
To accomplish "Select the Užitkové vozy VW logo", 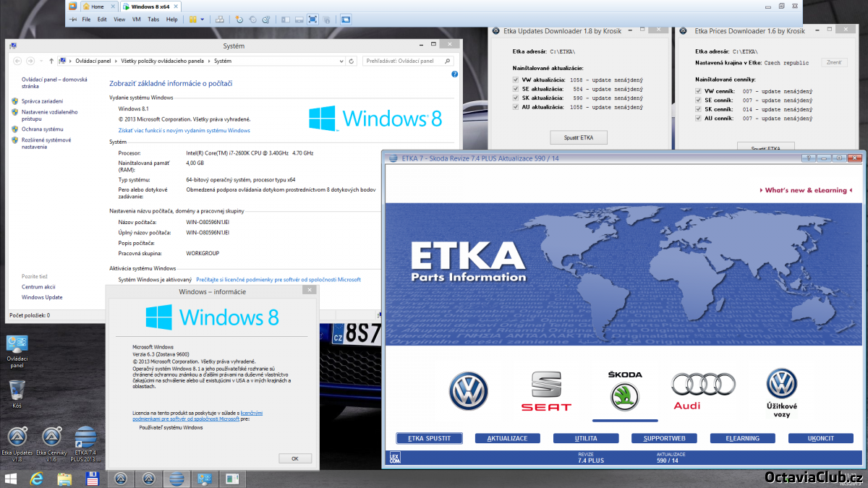I will [781, 392].
